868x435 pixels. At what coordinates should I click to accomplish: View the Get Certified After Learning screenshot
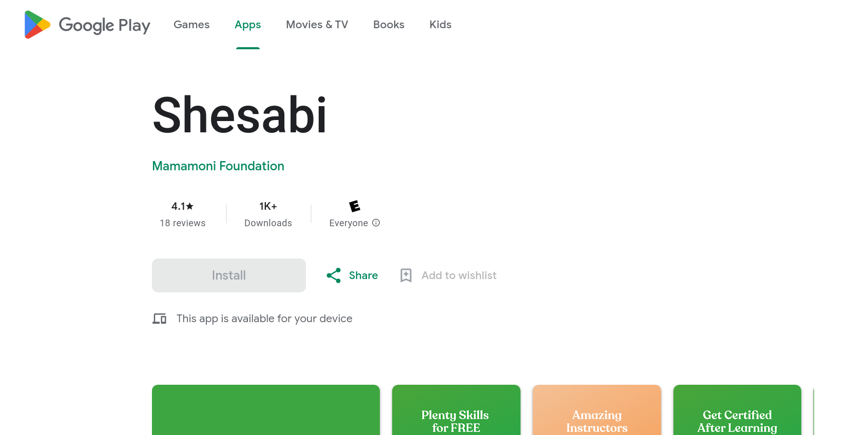(737, 410)
